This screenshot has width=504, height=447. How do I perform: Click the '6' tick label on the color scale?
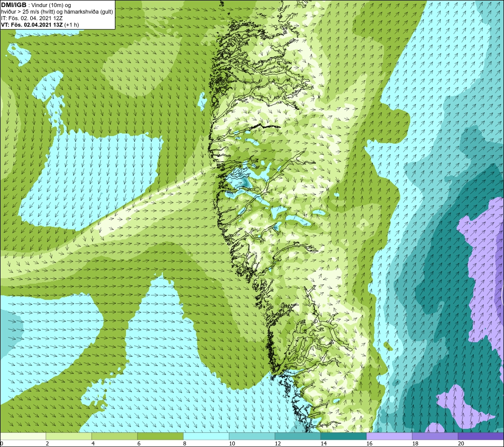[x=139, y=444]
